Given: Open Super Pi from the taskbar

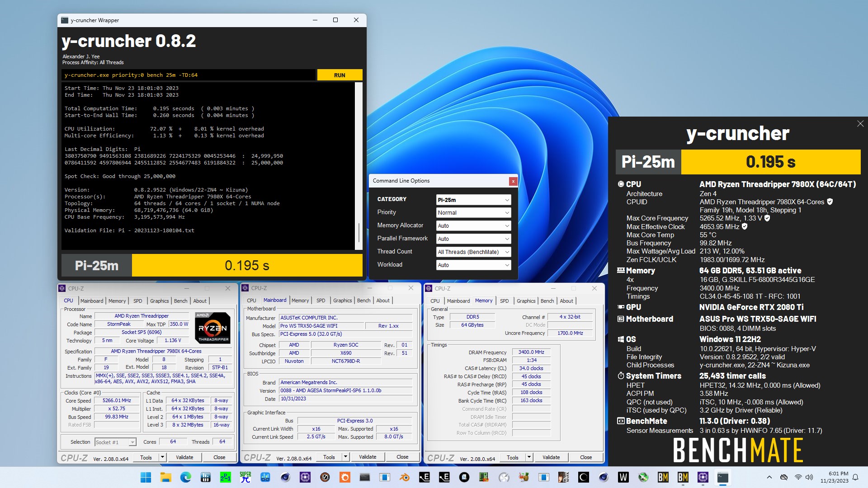Looking at the screenshot, I should (245, 477).
